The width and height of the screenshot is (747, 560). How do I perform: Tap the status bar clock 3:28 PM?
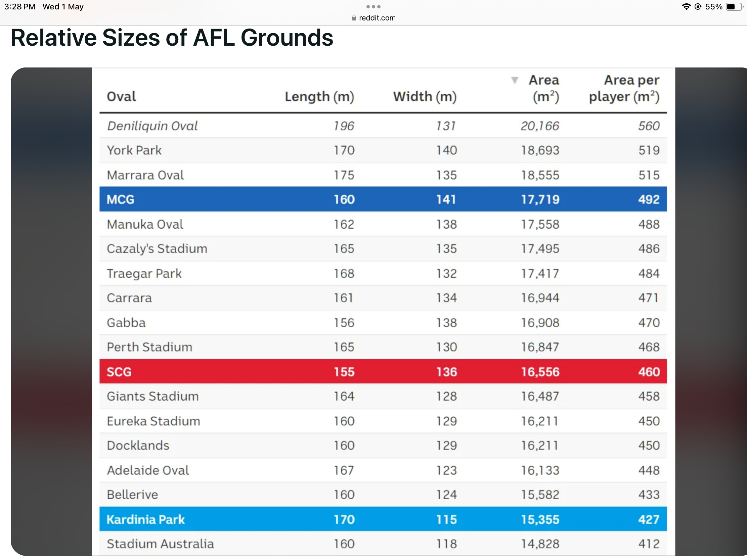tap(19, 7)
